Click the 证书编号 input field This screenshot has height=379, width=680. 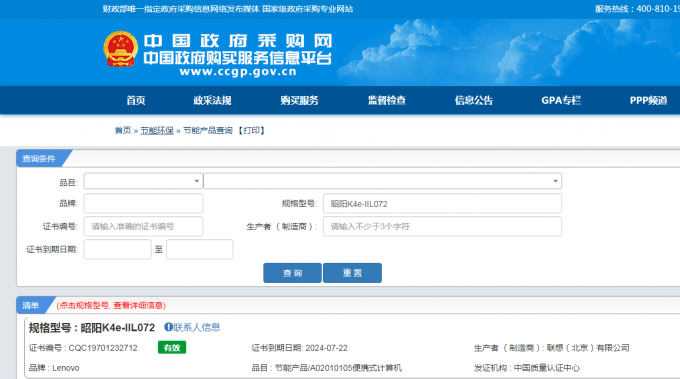[x=143, y=226]
